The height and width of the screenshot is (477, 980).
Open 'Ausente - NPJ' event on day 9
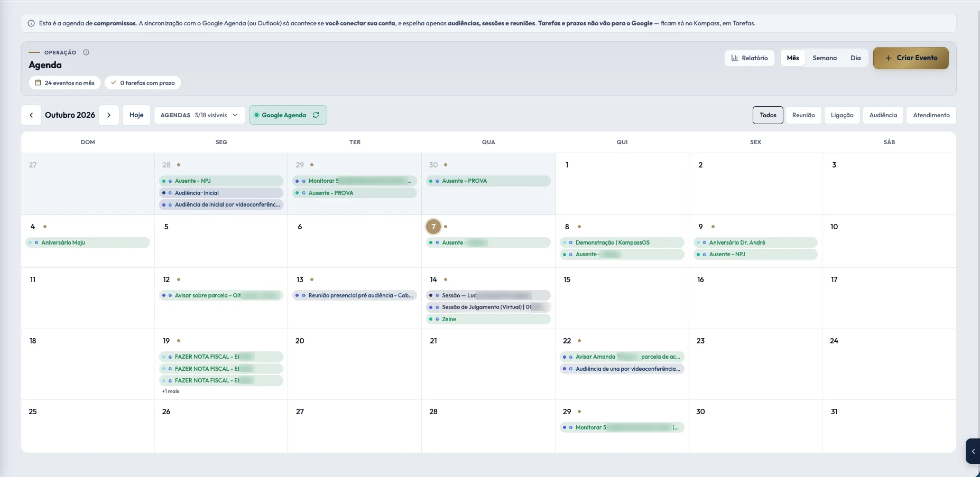click(x=755, y=254)
